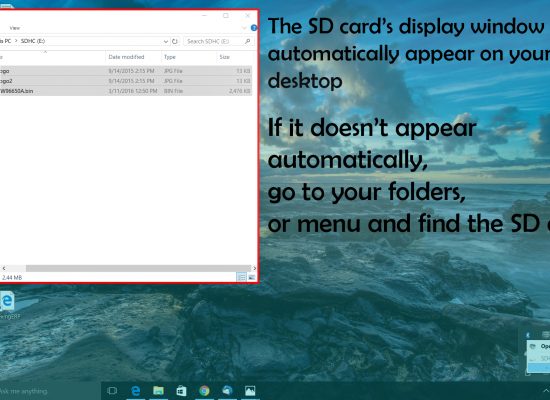This screenshot has width=550, height=400.
Task: Expand the ribbon with the chevron
Action: pos(244,28)
